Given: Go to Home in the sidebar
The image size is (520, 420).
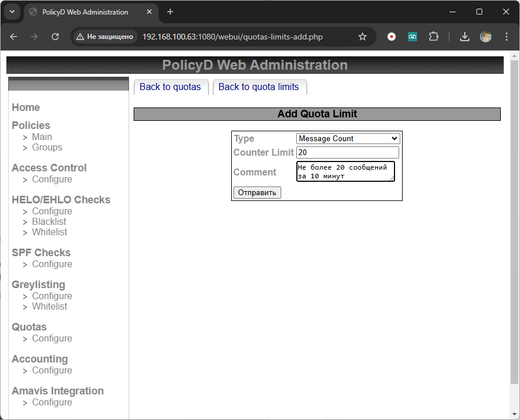Looking at the screenshot, I should 26,107.
